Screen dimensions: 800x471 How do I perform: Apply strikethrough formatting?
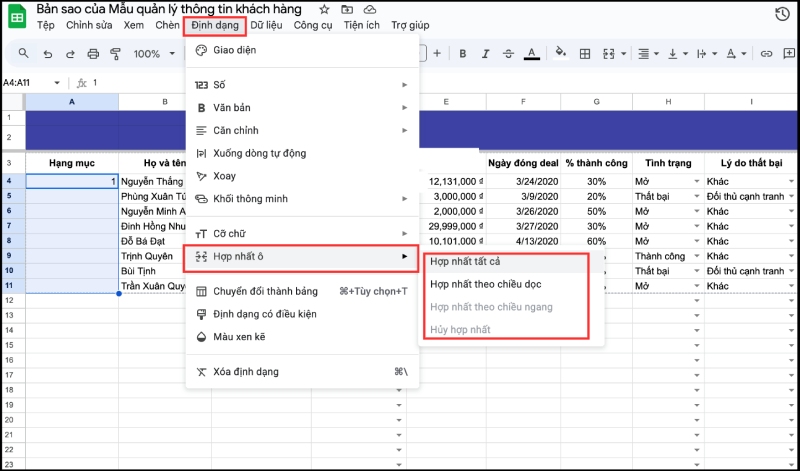point(508,54)
